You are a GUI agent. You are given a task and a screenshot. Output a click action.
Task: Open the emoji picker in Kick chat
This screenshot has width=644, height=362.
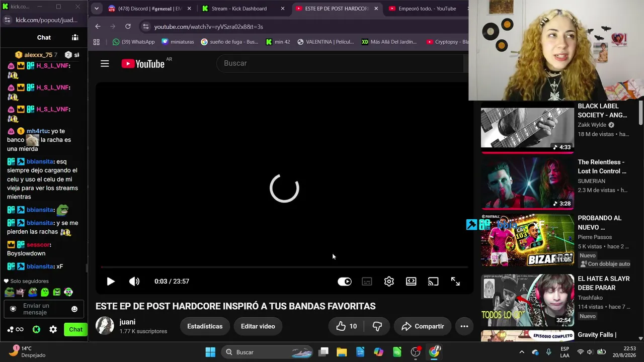click(x=74, y=309)
